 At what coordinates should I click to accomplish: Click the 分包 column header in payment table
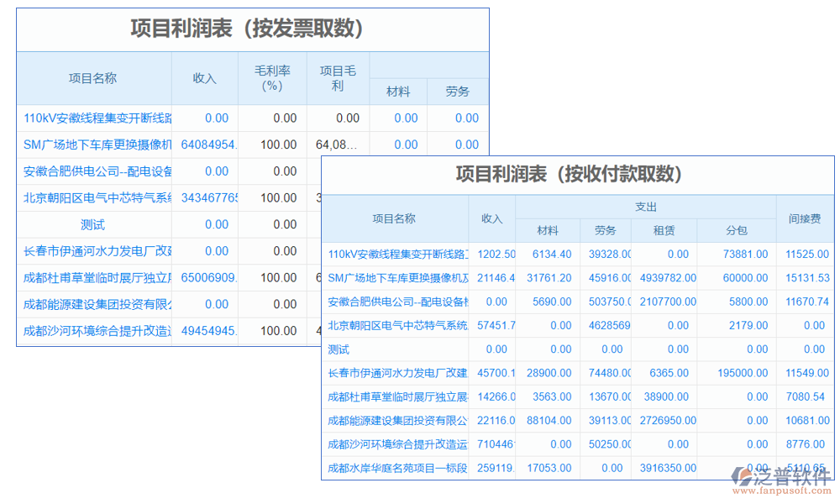click(736, 230)
